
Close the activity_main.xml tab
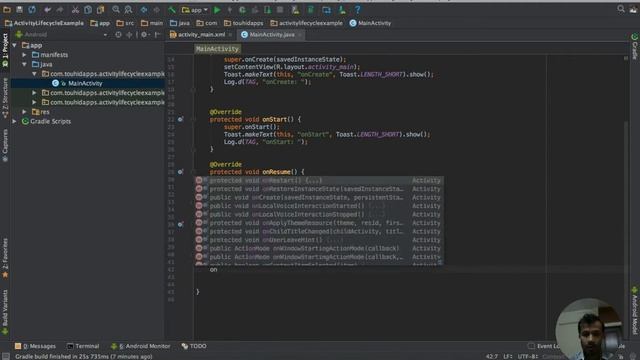231,35
